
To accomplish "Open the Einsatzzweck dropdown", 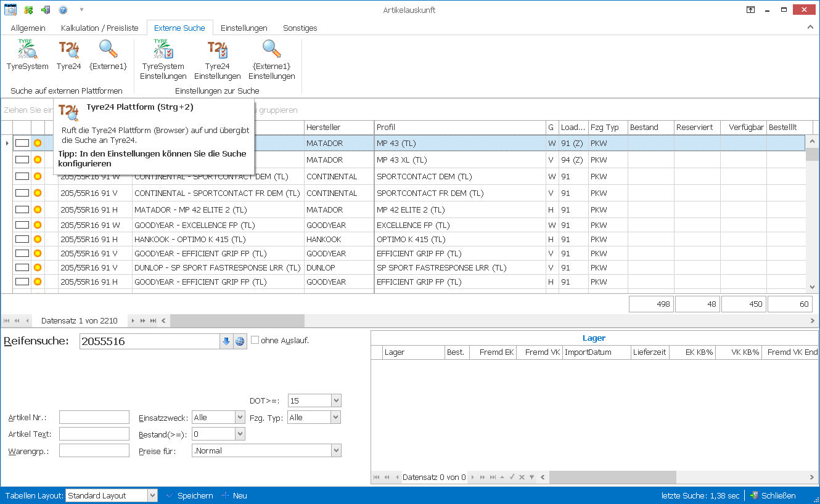I will (x=240, y=418).
